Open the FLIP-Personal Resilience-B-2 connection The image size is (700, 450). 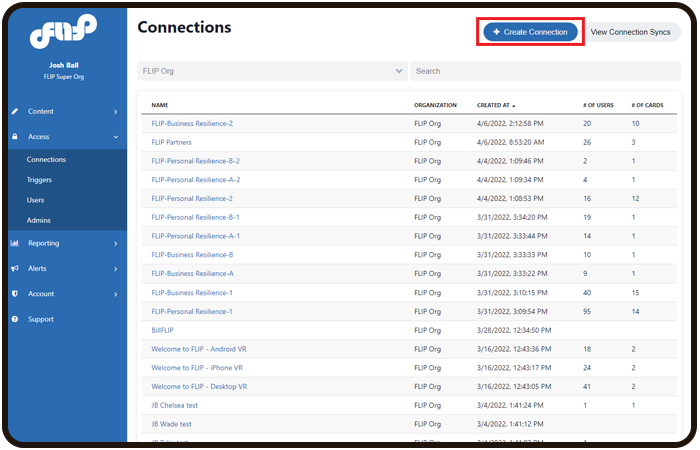[196, 161]
